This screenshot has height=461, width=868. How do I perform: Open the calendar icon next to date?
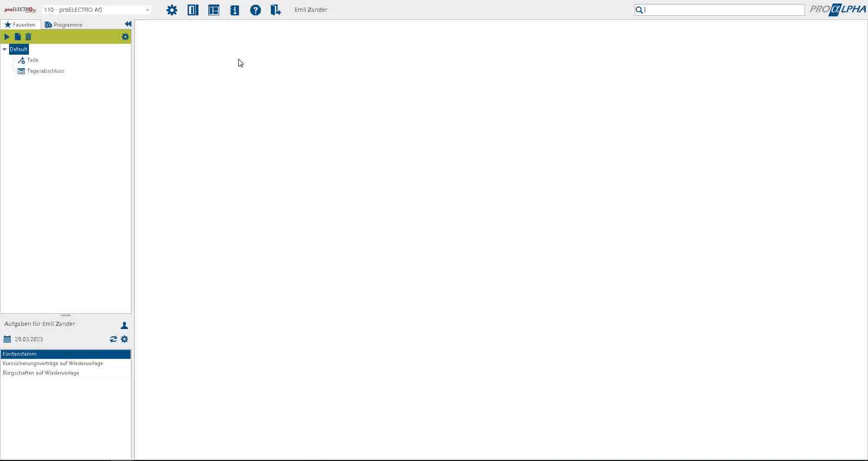[7, 339]
